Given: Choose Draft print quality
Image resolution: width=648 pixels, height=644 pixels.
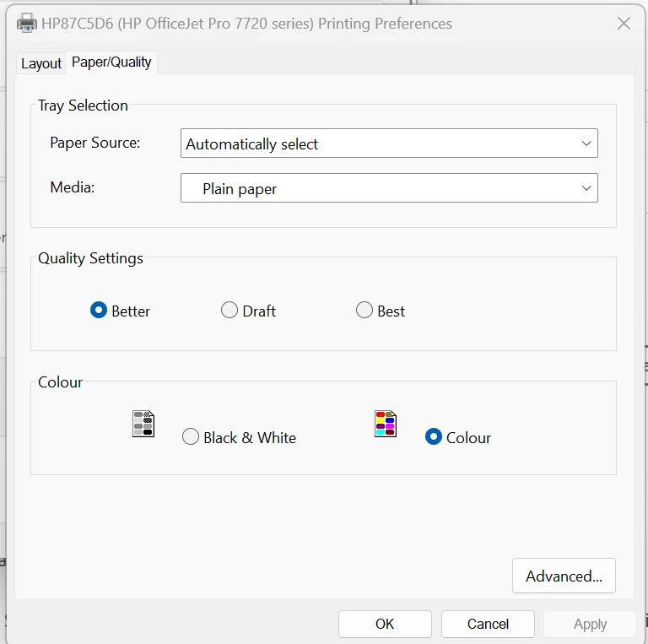Looking at the screenshot, I should coord(248,311).
